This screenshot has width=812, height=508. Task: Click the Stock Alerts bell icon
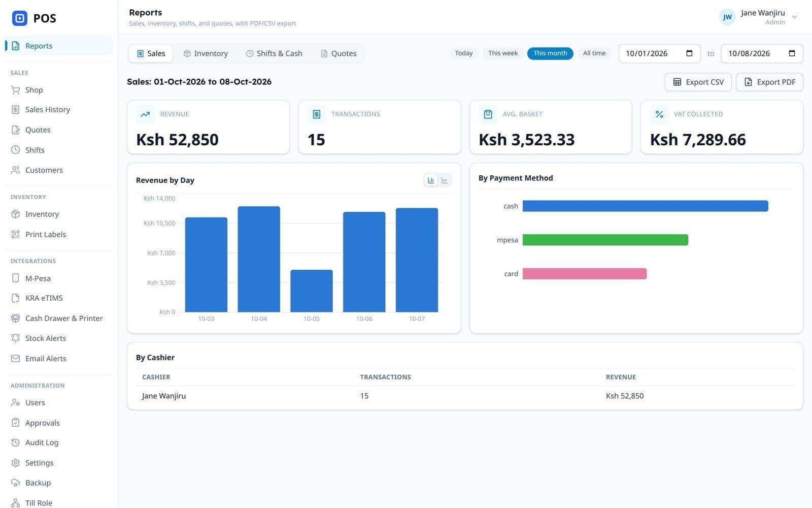(x=16, y=338)
